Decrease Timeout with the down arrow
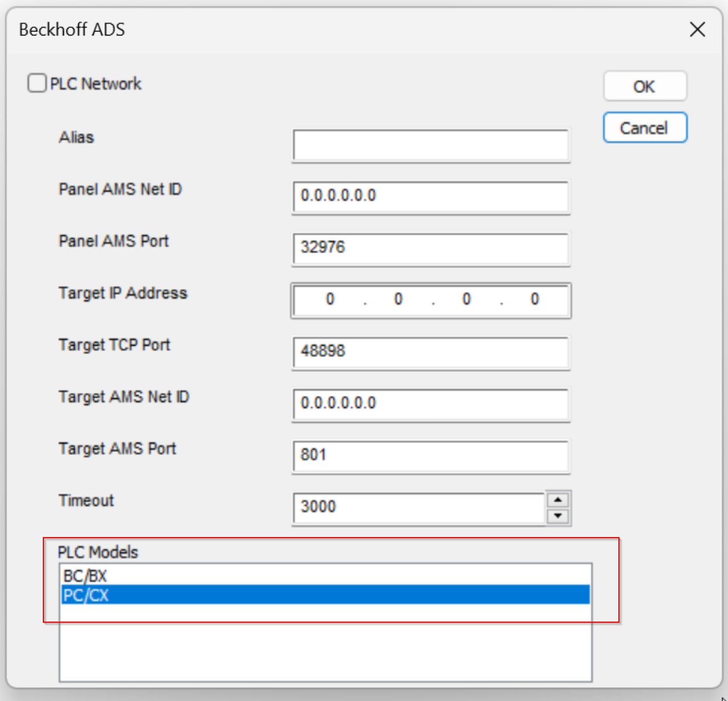The width and height of the screenshot is (728, 701). tap(558, 516)
